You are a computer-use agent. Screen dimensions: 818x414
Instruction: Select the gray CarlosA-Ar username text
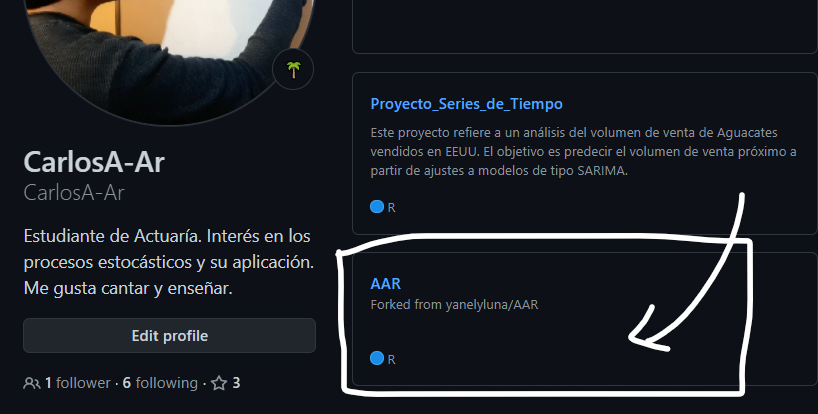click(x=74, y=193)
